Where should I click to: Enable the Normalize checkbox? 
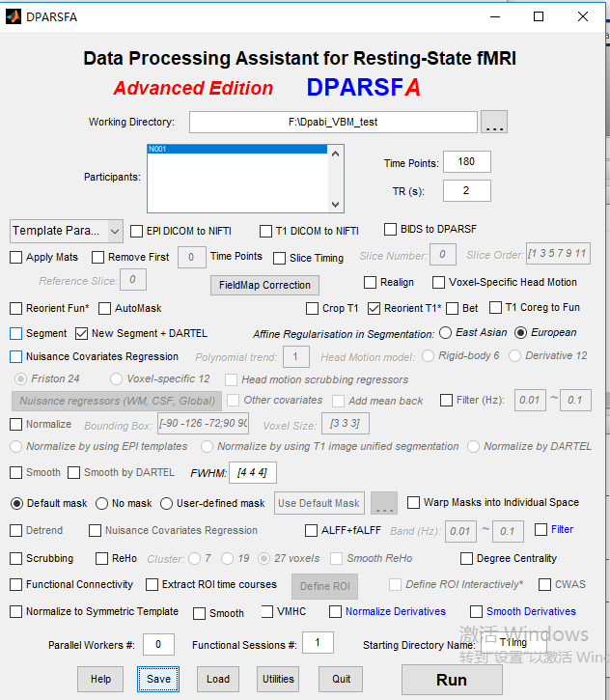pos(16,424)
